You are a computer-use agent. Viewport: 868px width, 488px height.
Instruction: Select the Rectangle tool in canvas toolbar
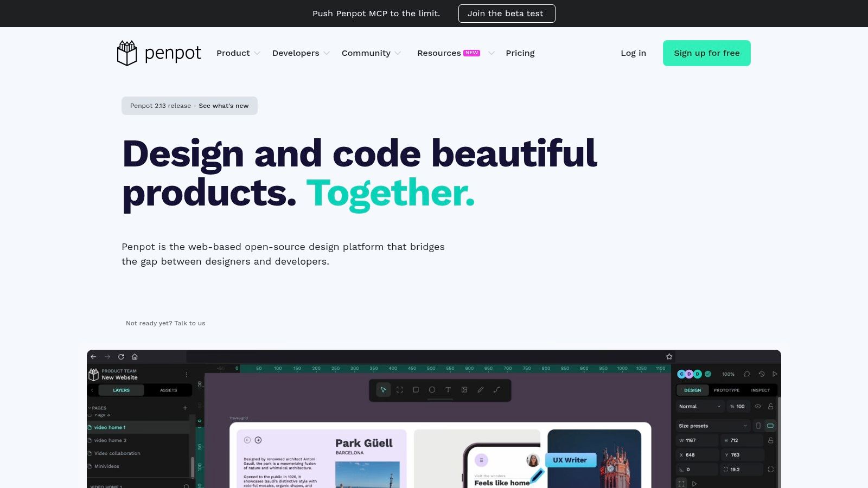416,390
